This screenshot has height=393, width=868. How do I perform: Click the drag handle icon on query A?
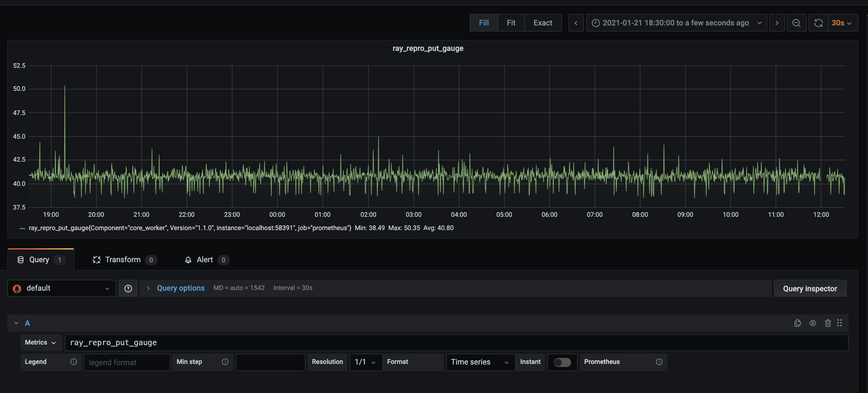coord(840,323)
